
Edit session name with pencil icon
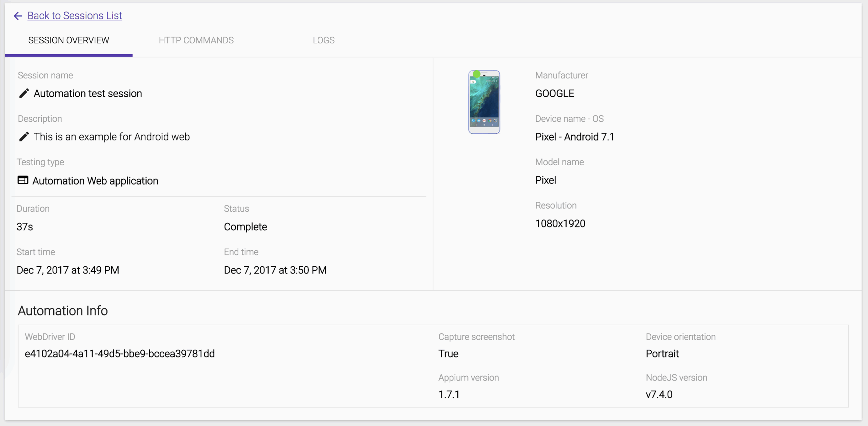24,93
